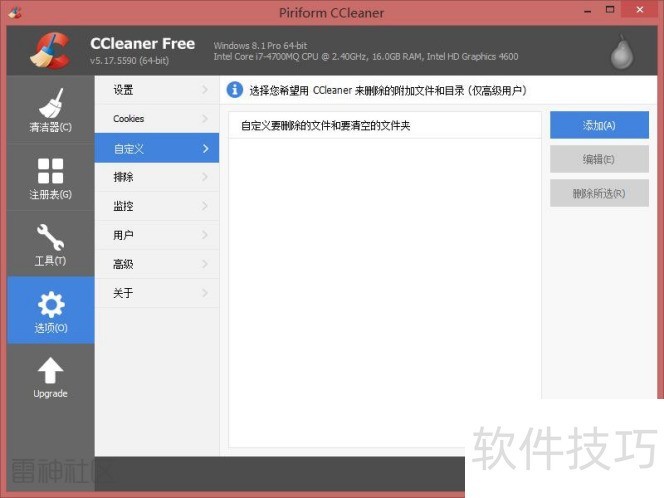The image size is (664, 498).
Task: Click the Windows 8.1 Pro 64-bit text
Action: coord(260,46)
